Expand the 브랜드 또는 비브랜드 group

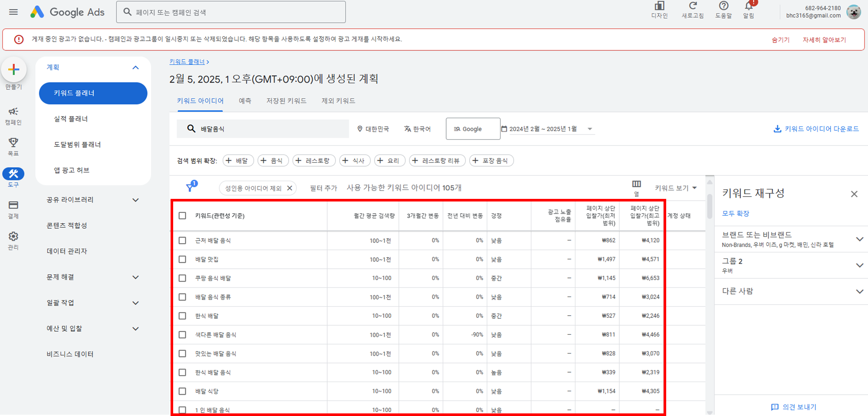tap(860, 239)
